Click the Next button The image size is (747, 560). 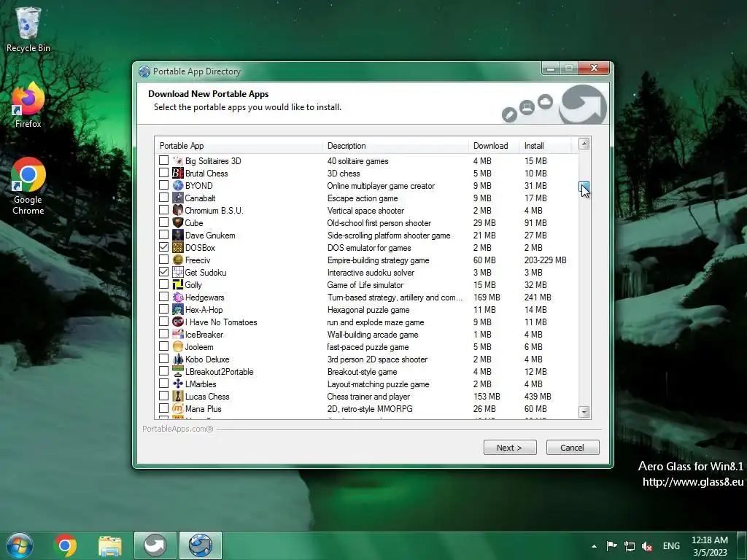(x=510, y=448)
